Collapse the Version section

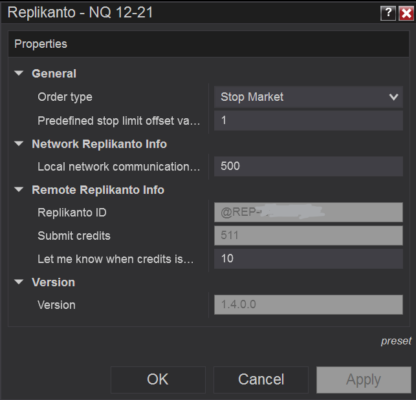pyautogui.click(x=19, y=282)
